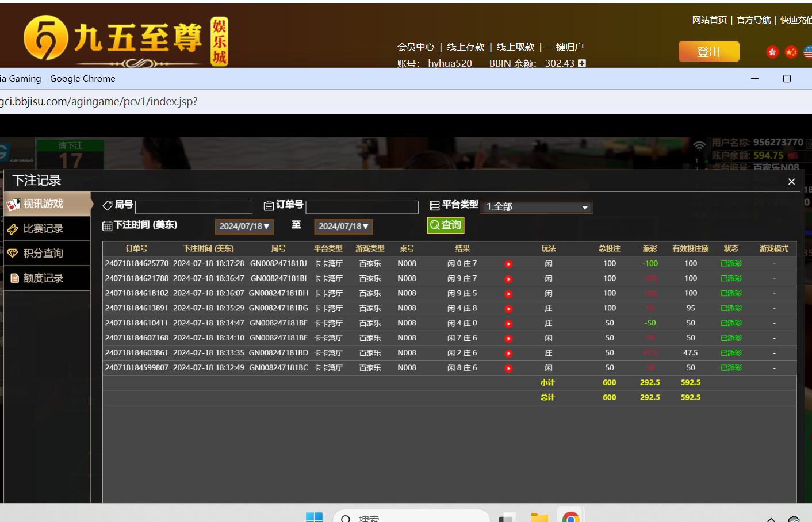The height and width of the screenshot is (522, 812).
Task: Play video result for order 240718184599807
Action: click(x=508, y=369)
